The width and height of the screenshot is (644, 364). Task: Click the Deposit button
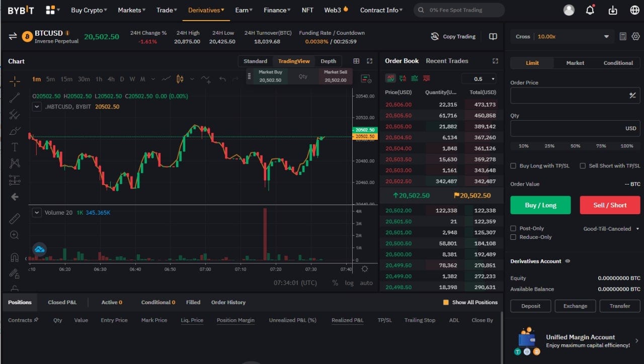[531, 306]
